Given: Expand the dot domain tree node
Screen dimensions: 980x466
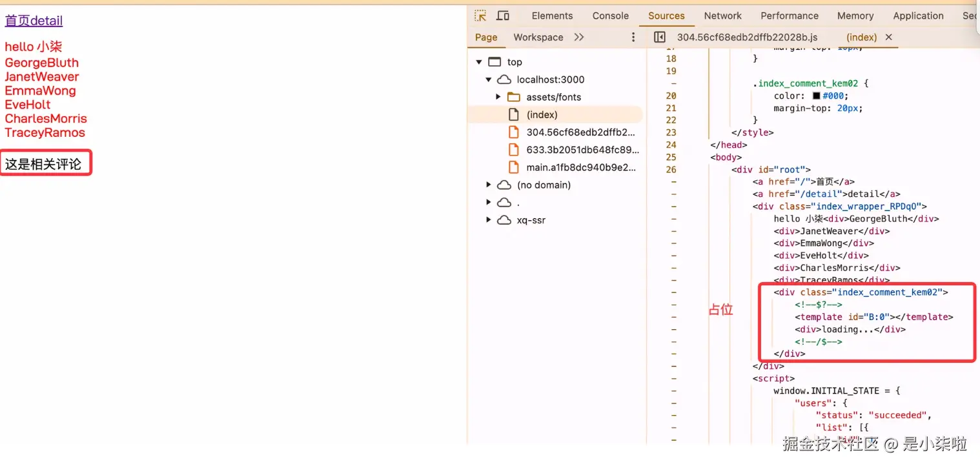Looking at the screenshot, I should [x=489, y=202].
